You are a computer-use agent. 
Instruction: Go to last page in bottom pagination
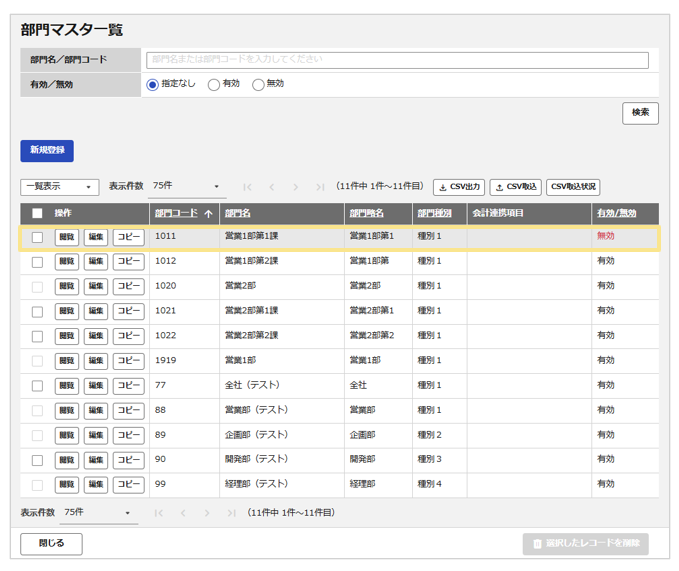(x=232, y=513)
